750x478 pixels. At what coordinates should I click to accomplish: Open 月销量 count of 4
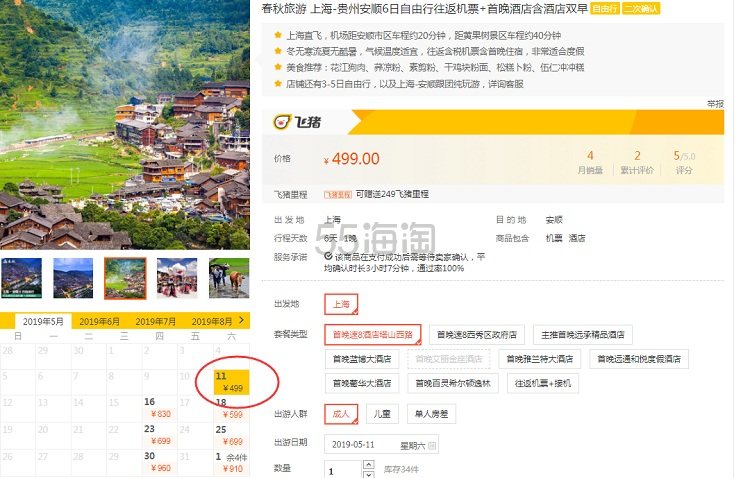[x=590, y=162]
